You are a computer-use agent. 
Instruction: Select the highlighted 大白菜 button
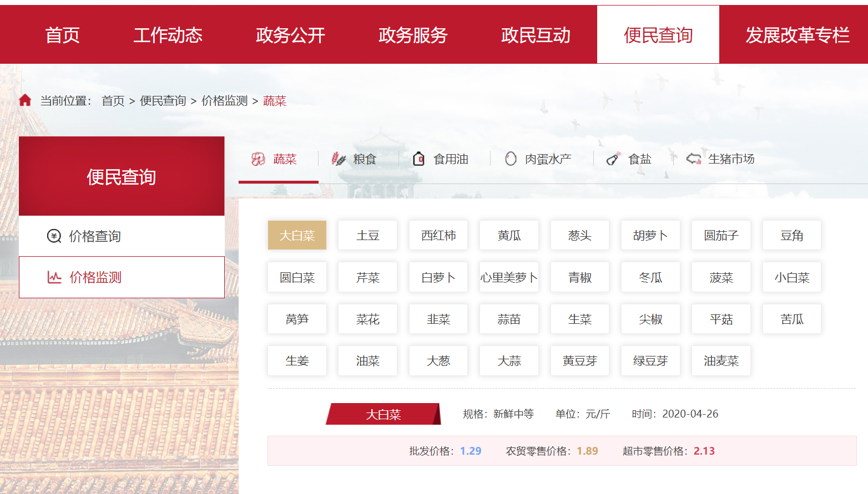pyautogui.click(x=297, y=236)
